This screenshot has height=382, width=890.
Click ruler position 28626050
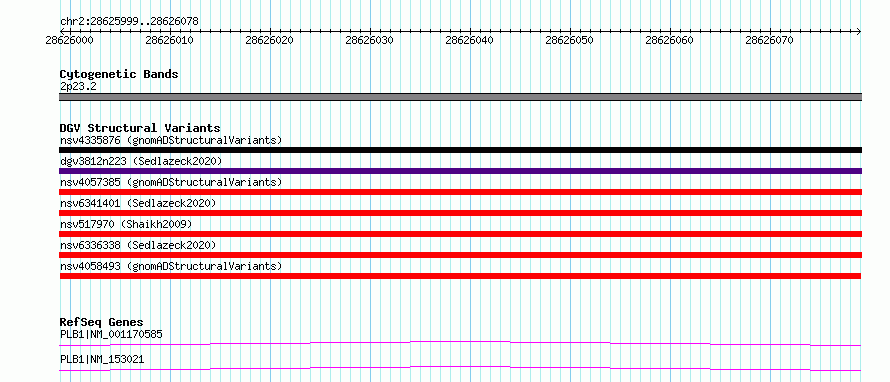[x=569, y=40]
